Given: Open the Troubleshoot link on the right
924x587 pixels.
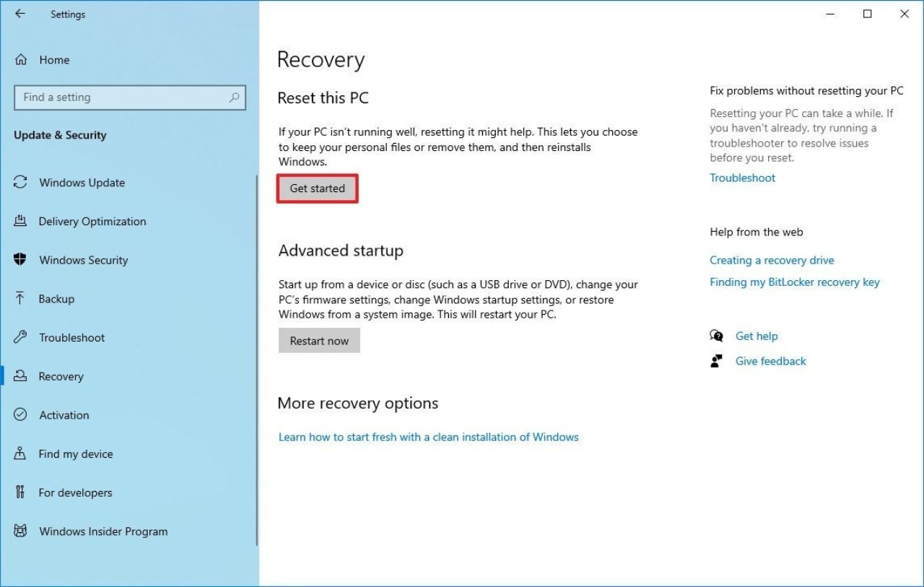Looking at the screenshot, I should click(x=742, y=178).
